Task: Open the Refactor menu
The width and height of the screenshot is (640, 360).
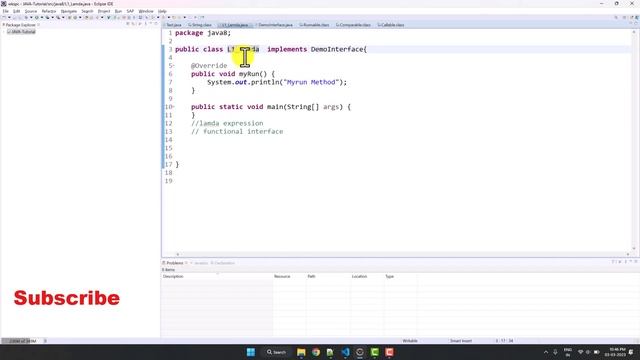Action: pyautogui.click(x=49, y=11)
